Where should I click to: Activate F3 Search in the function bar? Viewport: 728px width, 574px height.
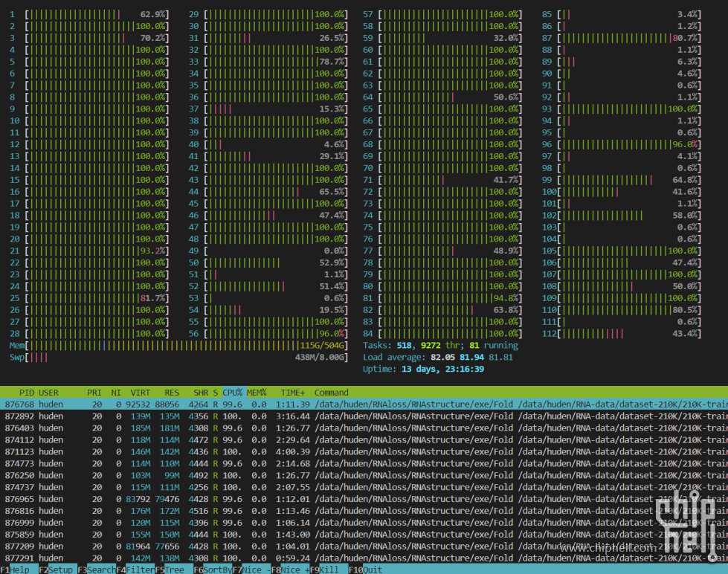(96, 570)
